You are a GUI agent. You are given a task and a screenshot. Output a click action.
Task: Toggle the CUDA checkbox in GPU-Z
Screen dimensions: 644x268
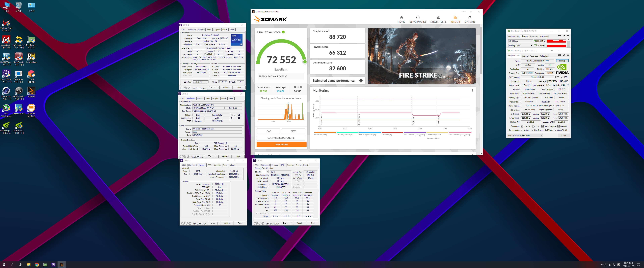[x=533, y=126]
